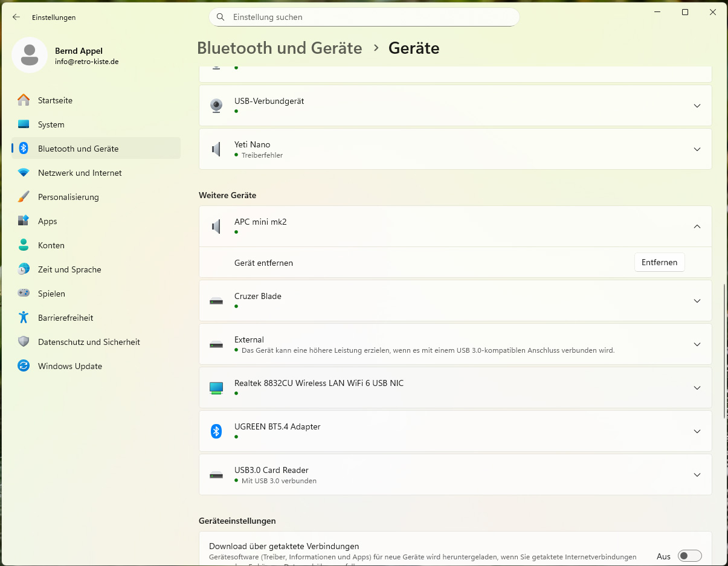Go to Windows Update section
This screenshot has height=566, width=728.
pos(69,366)
